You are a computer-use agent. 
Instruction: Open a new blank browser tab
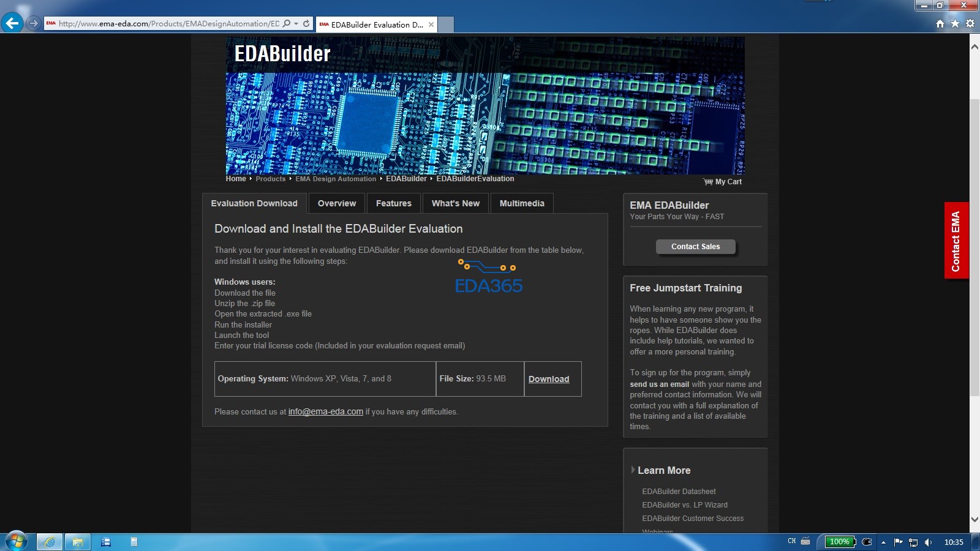446,24
